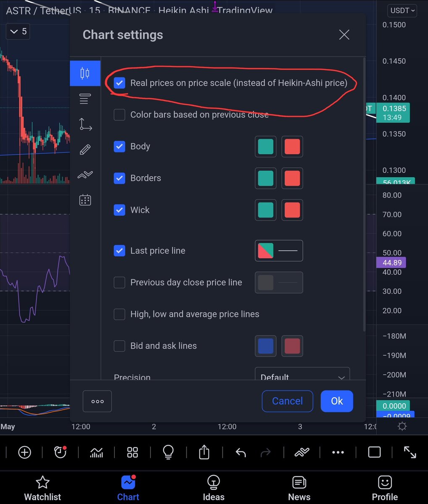Enable High, low and average price lines
This screenshot has height=504, width=428.
tap(120, 314)
